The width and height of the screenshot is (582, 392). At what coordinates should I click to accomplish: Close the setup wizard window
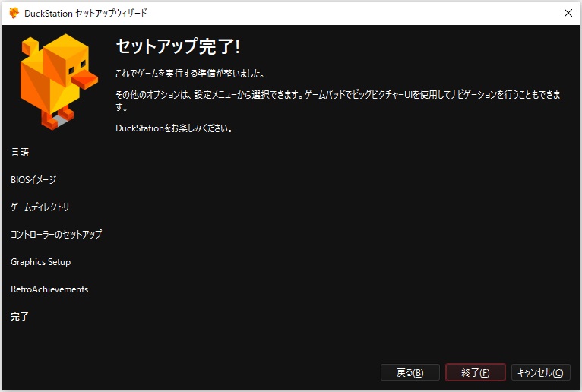point(568,13)
